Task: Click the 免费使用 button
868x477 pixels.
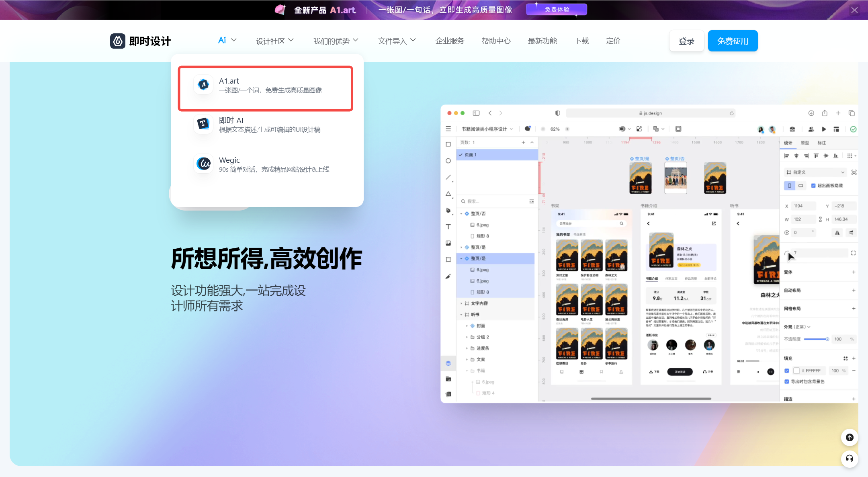Action: tap(732, 41)
